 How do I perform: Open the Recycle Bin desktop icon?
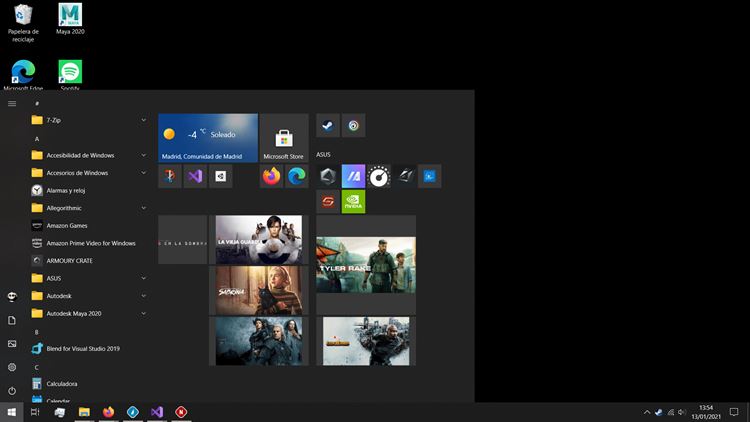click(23, 23)
